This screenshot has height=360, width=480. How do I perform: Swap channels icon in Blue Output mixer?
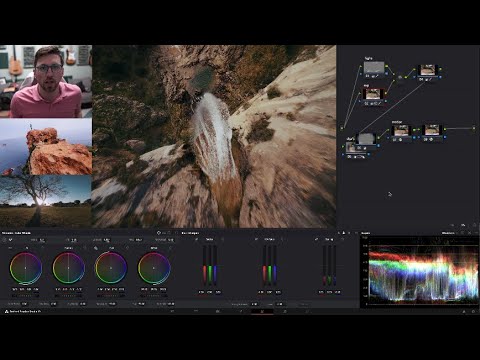[316, 239]
